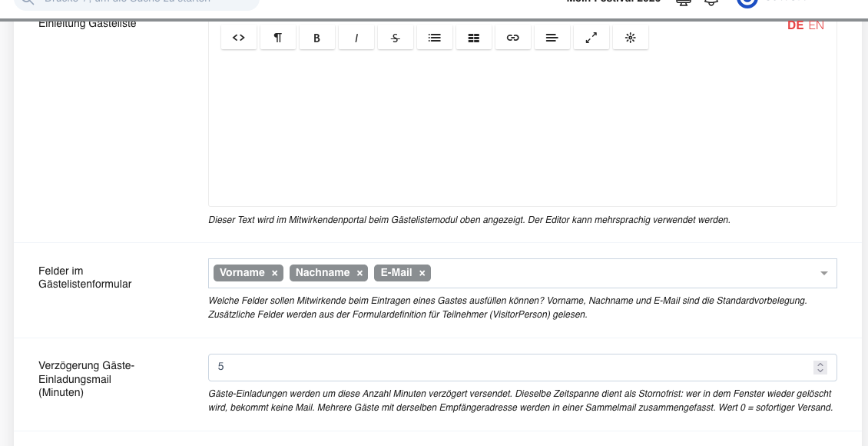Image resolution: width=868 pixels, height=446 pixels.
Task: Apply bold formatting in editor
Action: point(317,38)
